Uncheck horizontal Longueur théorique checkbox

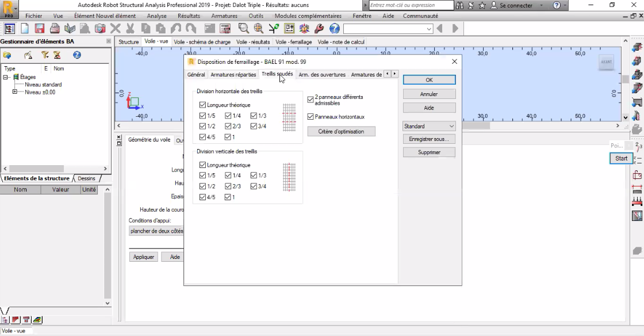click(x=202, y=105)
